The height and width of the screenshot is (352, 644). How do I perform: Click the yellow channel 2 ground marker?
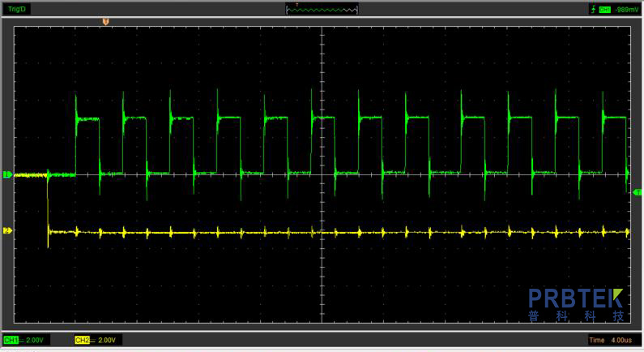(6, 231)
